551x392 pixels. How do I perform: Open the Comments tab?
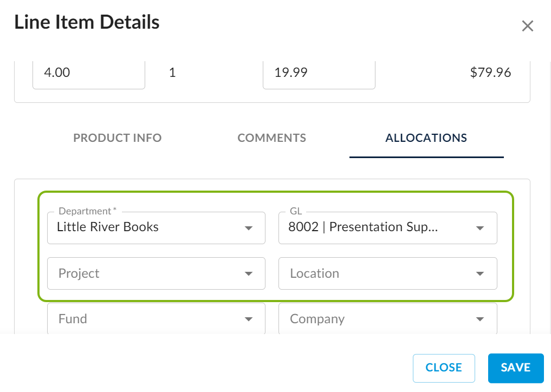click(x=271, y=138)
